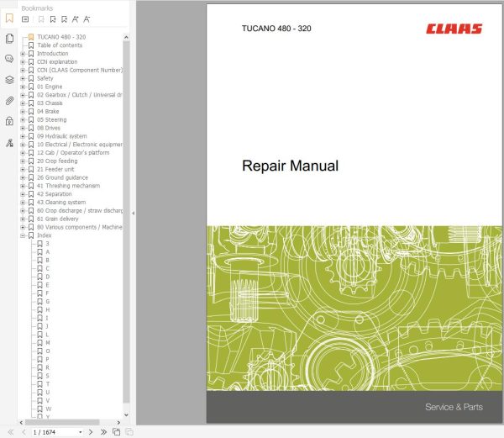Open the Security lock panel
504x438 pixels.
click(9, 121)
